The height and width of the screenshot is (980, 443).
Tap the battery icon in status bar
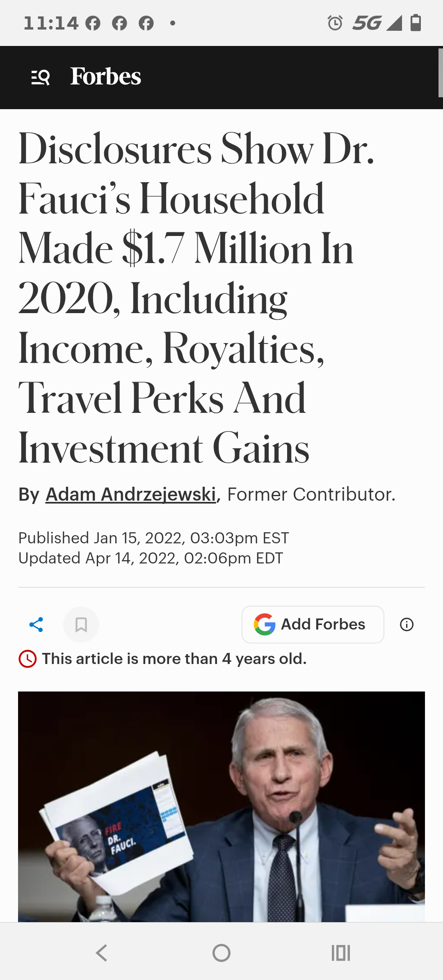[416, 23]
